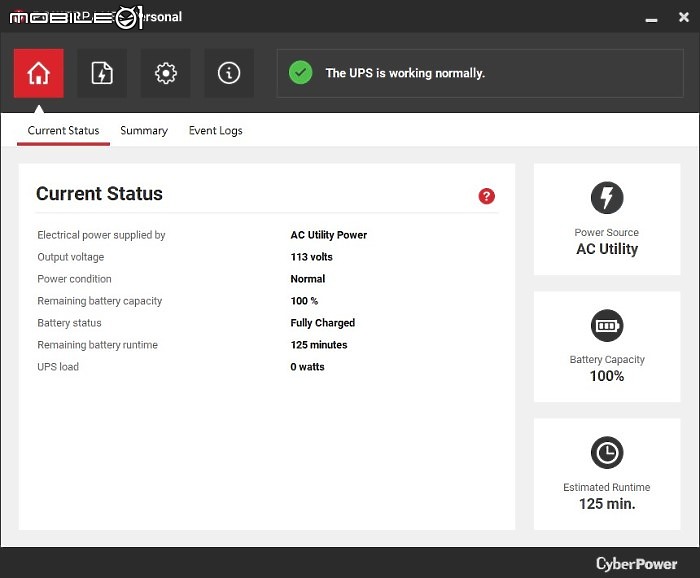Click the 'Fully Charged' battery status
Viewport: 700px width, 578px height.
(323, 323)
